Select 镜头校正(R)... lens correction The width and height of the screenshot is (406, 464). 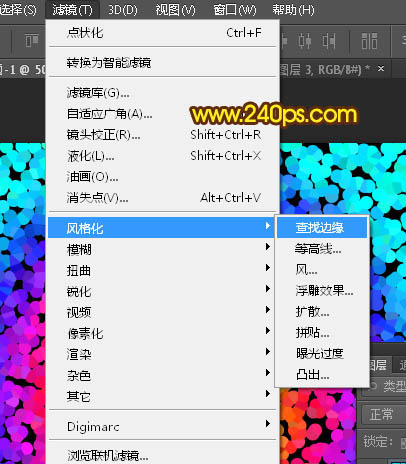click(x=163, y=135)
